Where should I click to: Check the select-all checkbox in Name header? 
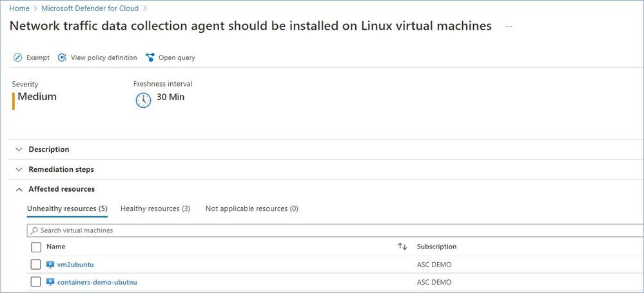[36, 247]
